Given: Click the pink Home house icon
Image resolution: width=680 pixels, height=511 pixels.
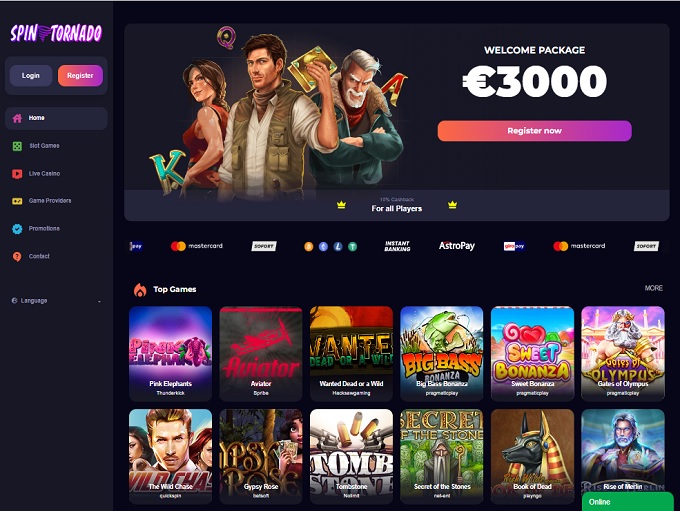Looking at the screenshot, I should tap(17, 118).
